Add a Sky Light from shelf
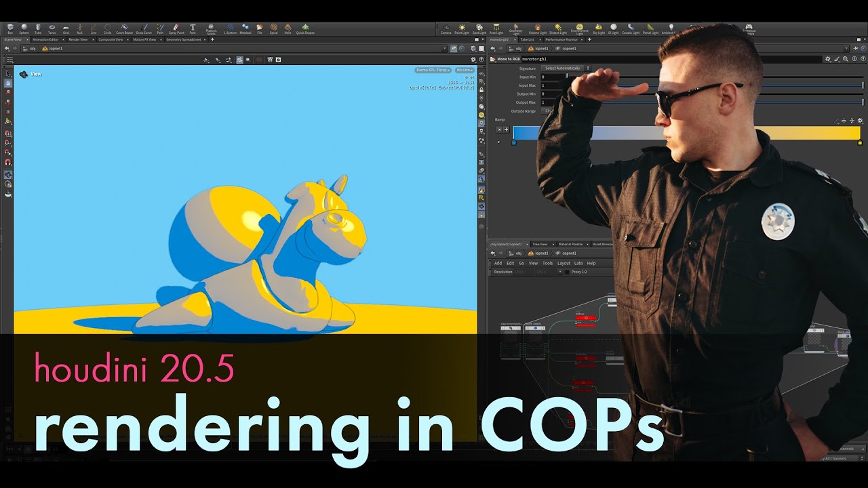Viewport: 868px width, 488px height. tap(599, 28)
